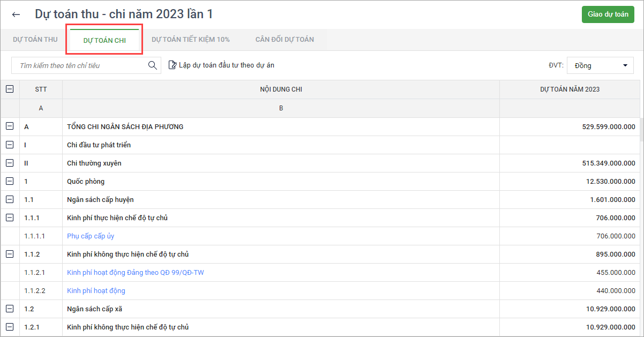Screen dimensions: 644x337
Task: Click the project investment estimate edit icon
Action: point(173,65)
